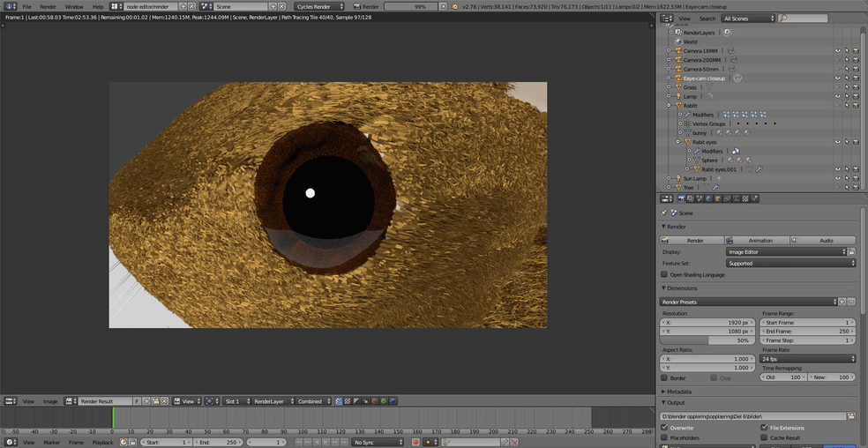Expand the Metadata panel
Screen dimensions: 868x448
click(x=679, y=391)
